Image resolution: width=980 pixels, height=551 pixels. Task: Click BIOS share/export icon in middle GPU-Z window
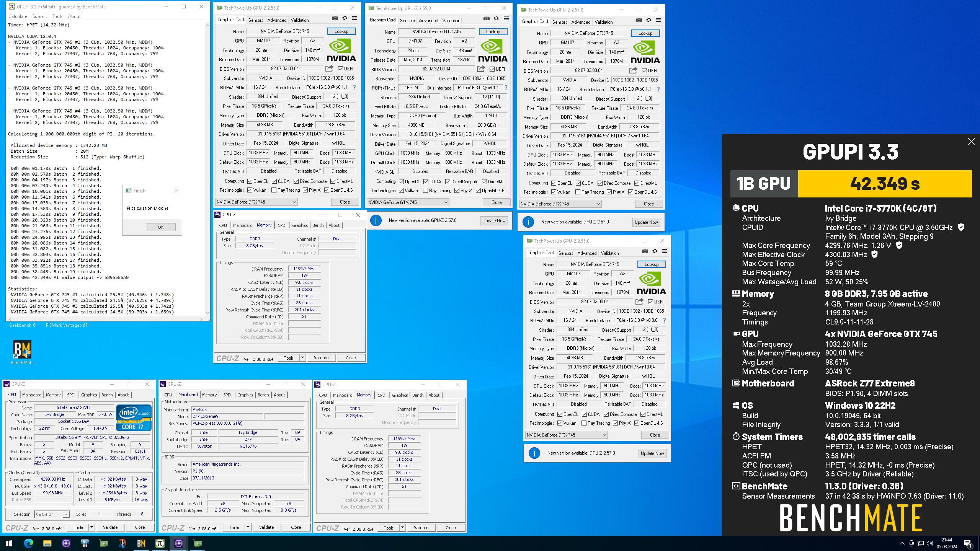tap(481, 69)
